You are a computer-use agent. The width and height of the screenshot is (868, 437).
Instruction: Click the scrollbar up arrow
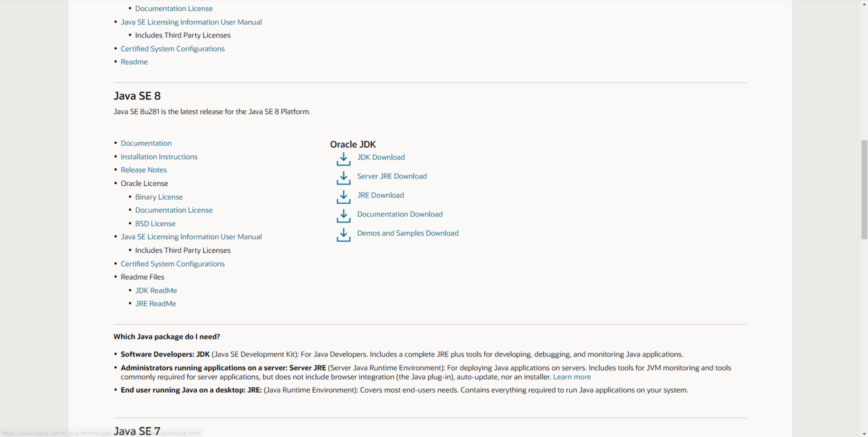click(864, 4)
